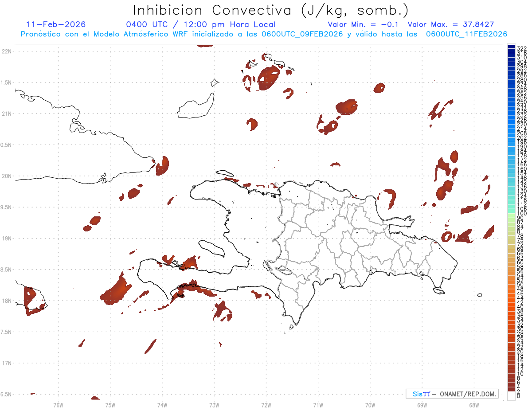Click the "71W" longitude label
This screenshot has width=532, height=411.
(318, 405)
